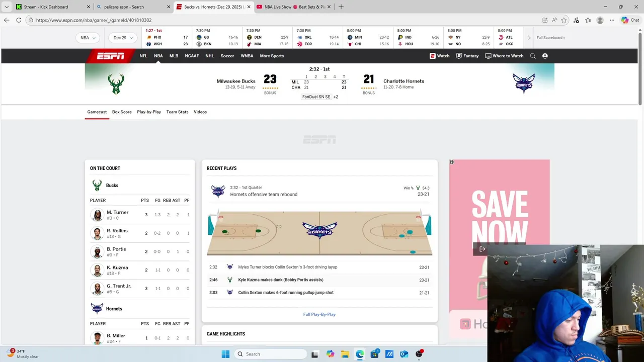Image resolution: width=644 pixels, height=362 pixels.
Task: Open the PHX vs WSH game in the scoreboard
Action: click(x=167, y=38)
